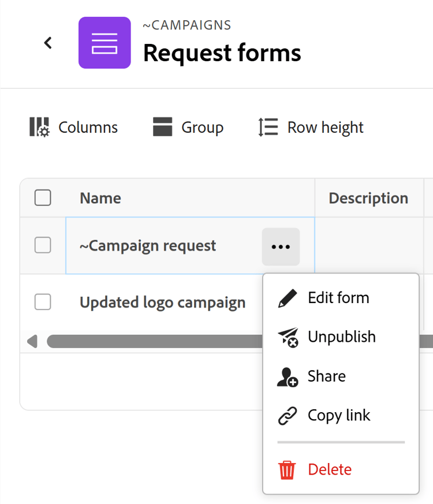Open the ~Campaign request form

pyautogui.click(x=147, y=245)
